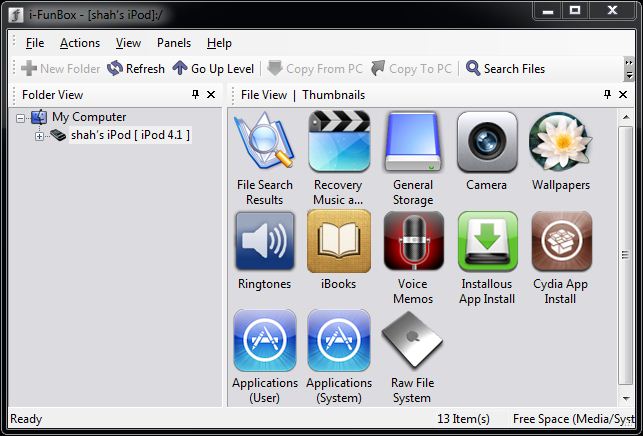643x436 pixels.
Task: Close the Folder View panel
Action: (x=211, y=95)
